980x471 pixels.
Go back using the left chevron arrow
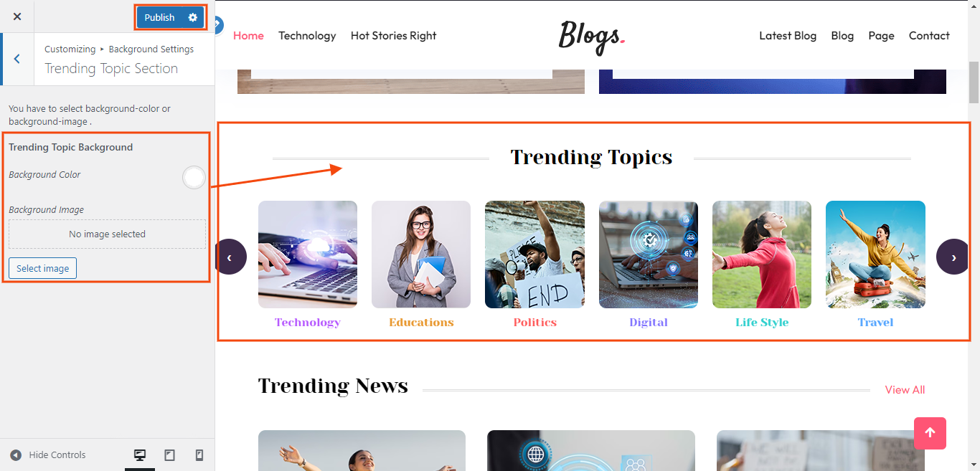tap(17, 59)
